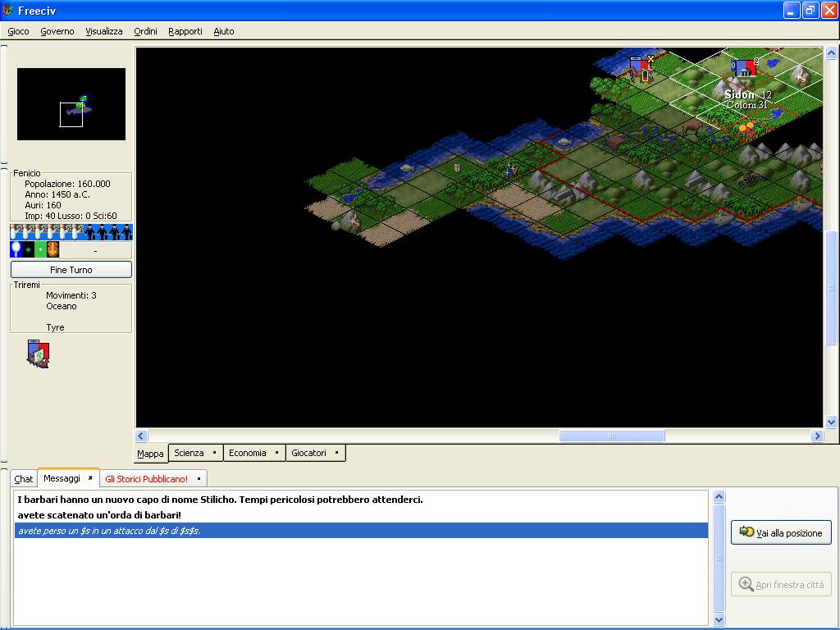Click the map's horizontal scrollbar right arrow

817,436
